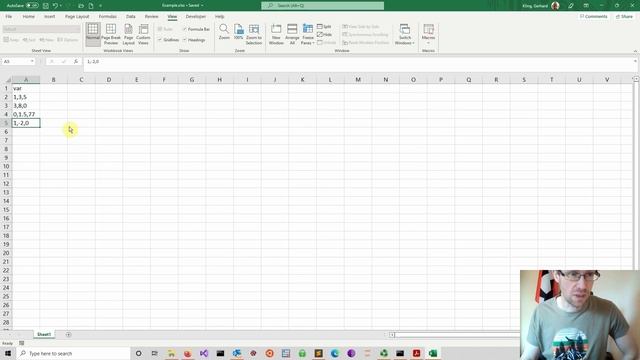
Task: Click the Save icon in title bar
Action: 46,6
